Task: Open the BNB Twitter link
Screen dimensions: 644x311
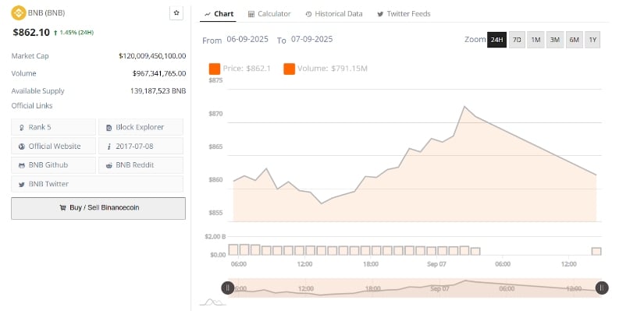Action: click(98, 184)
